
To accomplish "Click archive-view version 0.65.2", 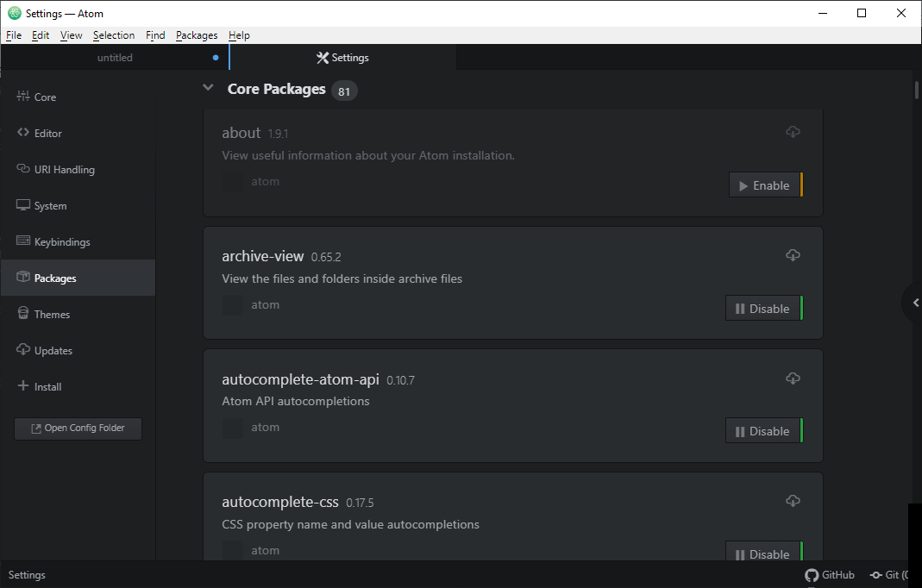I will [326, 258].
